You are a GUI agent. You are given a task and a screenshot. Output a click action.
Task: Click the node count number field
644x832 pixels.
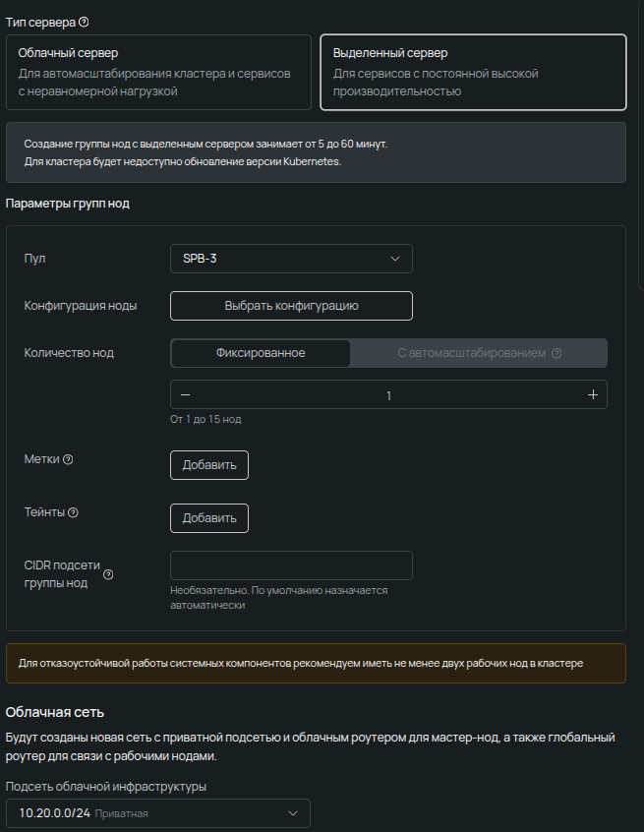[x=388, y=394]
